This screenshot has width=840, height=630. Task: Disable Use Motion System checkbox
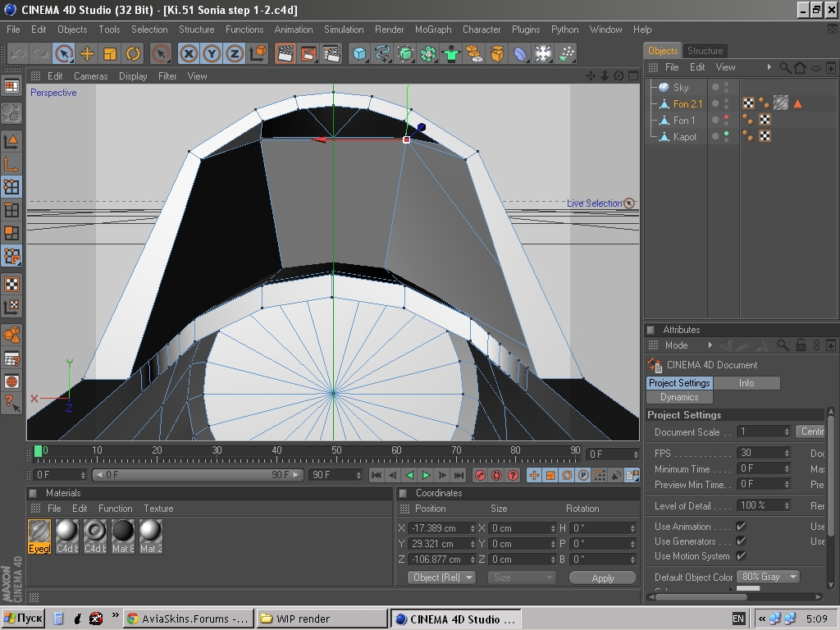tap(741, 556)
